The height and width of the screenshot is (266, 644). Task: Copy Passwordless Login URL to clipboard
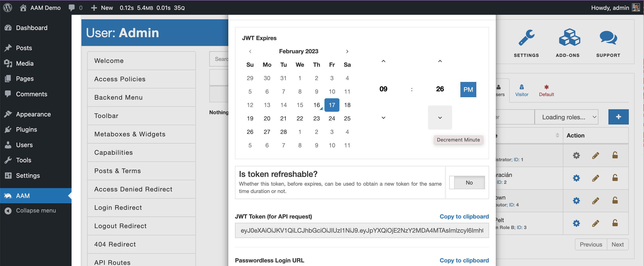(x=464, y=260)
